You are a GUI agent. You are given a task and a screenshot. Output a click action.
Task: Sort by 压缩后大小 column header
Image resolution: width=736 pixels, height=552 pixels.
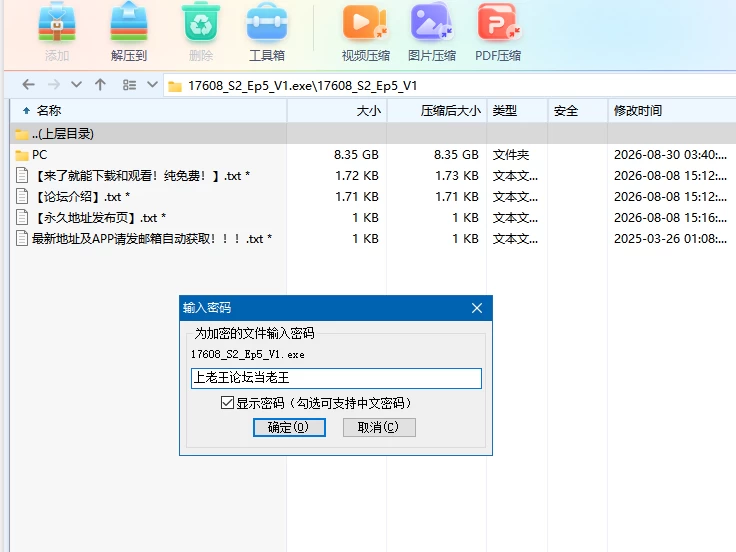pyautogui.click(x=437, y=111)
